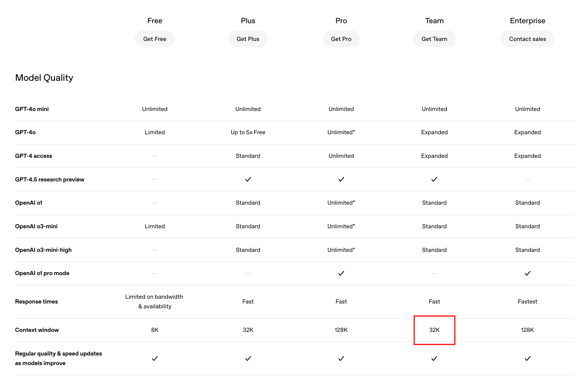Click the Pro checkmark for o1 pro mode
The width and height of the screenshot is (587, 392).
(341, 273)
